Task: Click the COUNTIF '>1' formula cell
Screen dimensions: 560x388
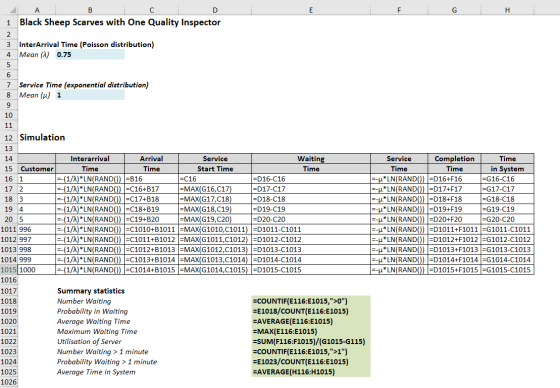Action: [311, 352]
